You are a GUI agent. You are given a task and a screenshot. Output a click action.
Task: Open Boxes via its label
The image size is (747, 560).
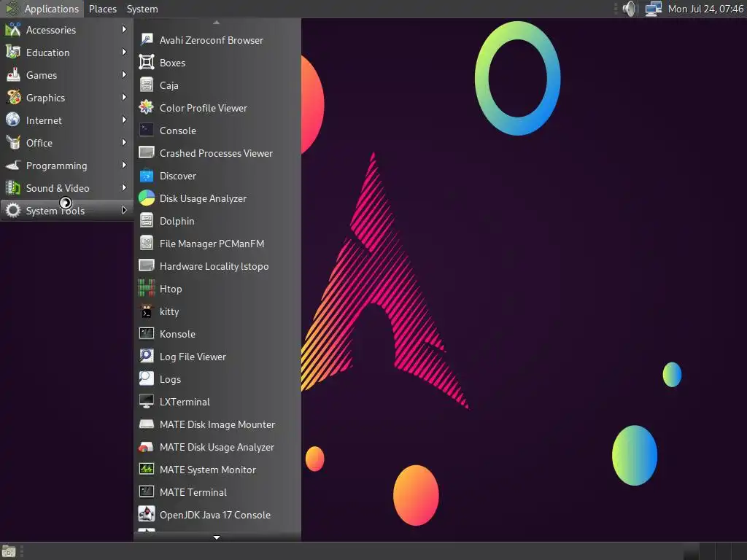click(x=172, y=63)
